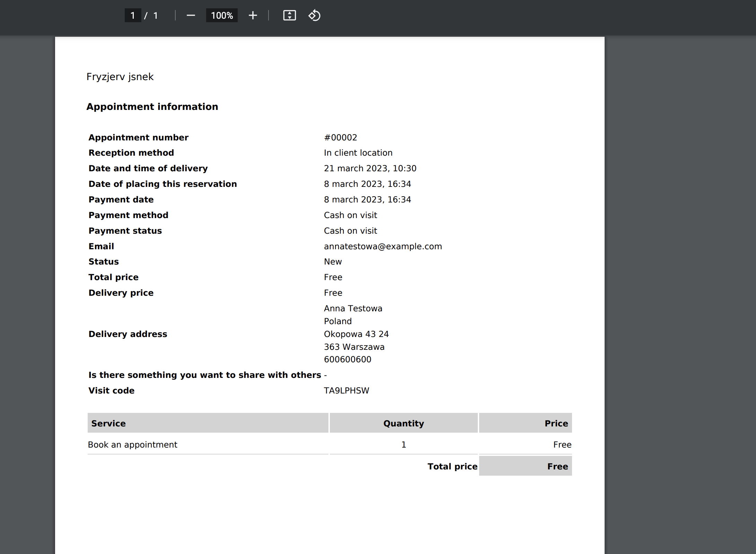Screen dimensions: 756x554
Task: Click the Total price Free cell
Action: click(x=557, y=466)
